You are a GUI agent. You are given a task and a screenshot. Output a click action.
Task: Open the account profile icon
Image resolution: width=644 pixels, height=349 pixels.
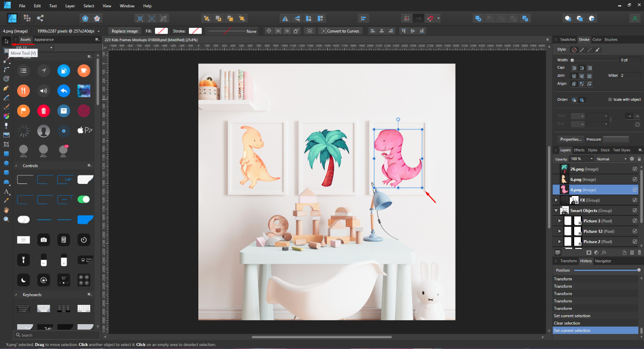point(635,18)
